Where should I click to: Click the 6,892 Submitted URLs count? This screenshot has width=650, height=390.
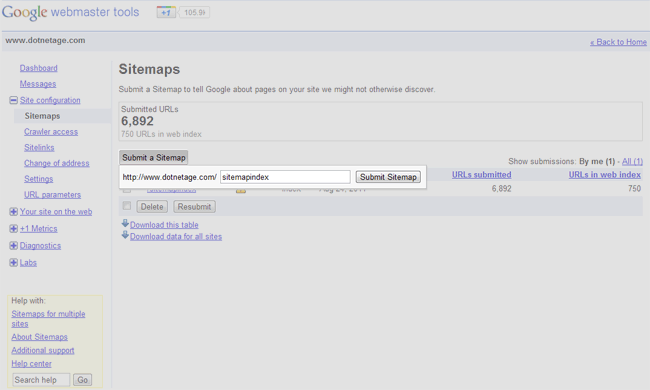(x=137, y=121)
